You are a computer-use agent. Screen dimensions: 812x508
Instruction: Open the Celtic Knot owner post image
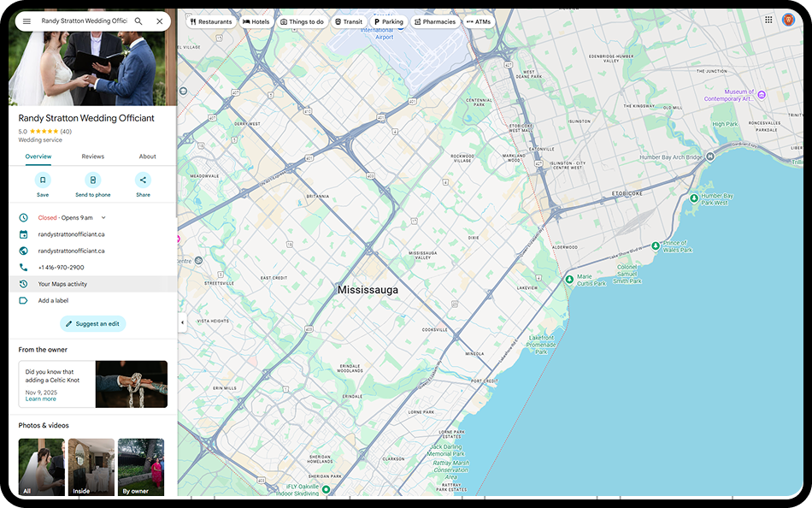(x=132, y=384)
